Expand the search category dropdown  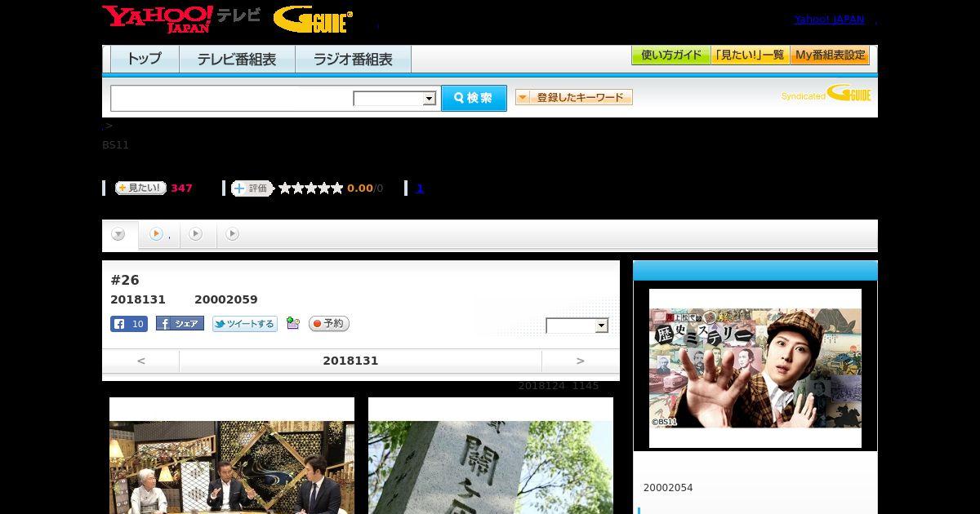click(x=394, y=99)
